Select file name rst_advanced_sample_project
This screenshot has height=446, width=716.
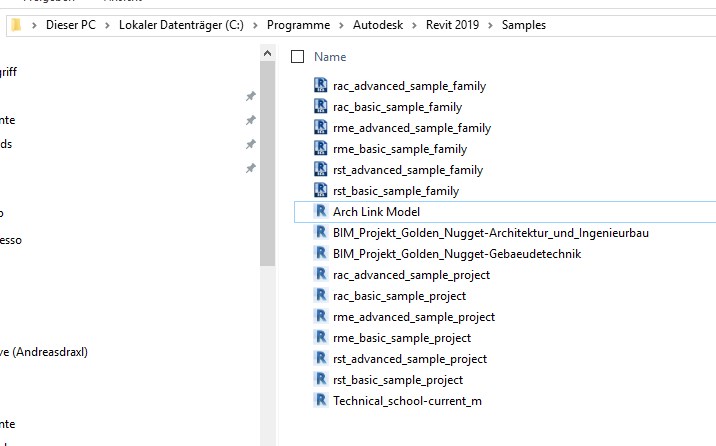click(x=410, y=359)
